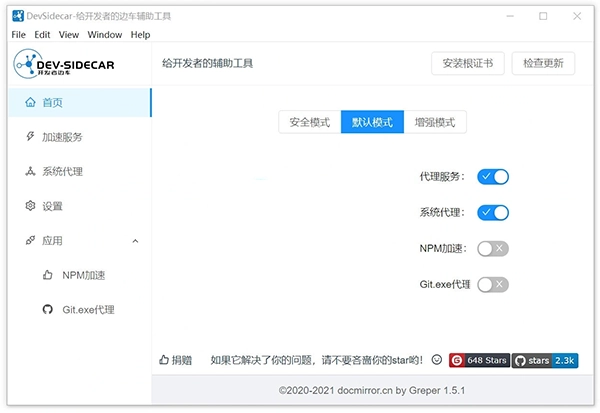Image resolution: width=600 pixels, height=413 pixels.
Task: Click the 安装根证书 button
Action: 467,63
